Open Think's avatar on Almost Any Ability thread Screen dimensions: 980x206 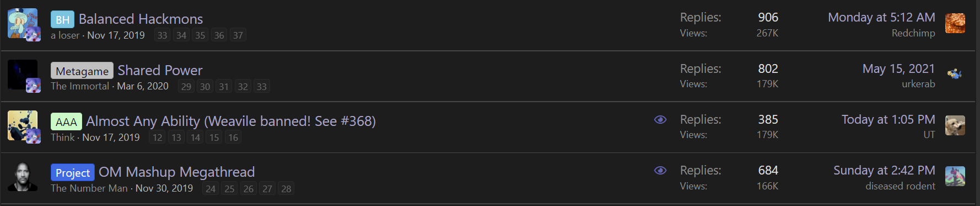[x=23, y=125]
